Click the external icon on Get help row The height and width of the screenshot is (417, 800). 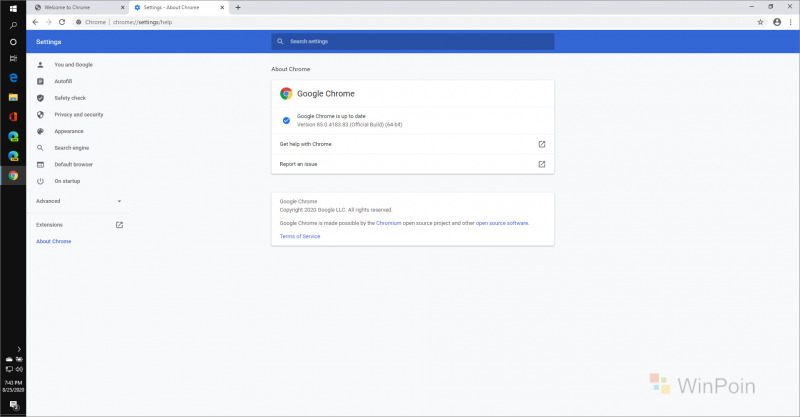pyautogui.click(x=542, y=144)
